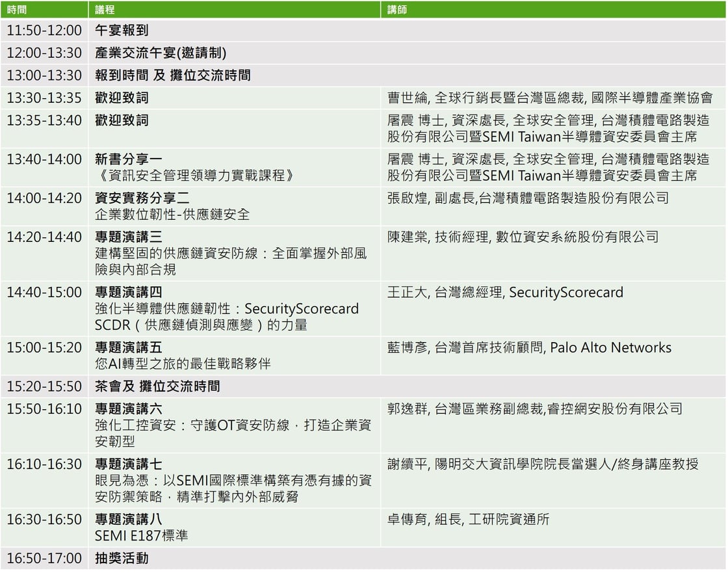Click 強化工控資安 守護OT資安防線 description
728x575 pixels.
tap(233, 433)
